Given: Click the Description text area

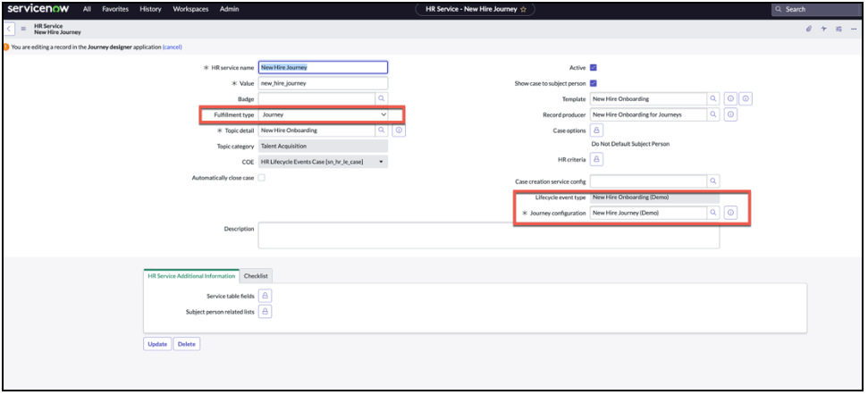Looking at the screenshot, I should [489, 236].
